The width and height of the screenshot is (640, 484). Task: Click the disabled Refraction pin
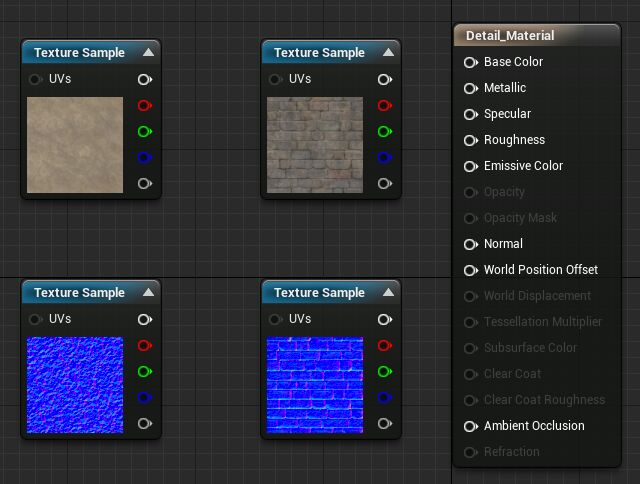click(471, 452)
